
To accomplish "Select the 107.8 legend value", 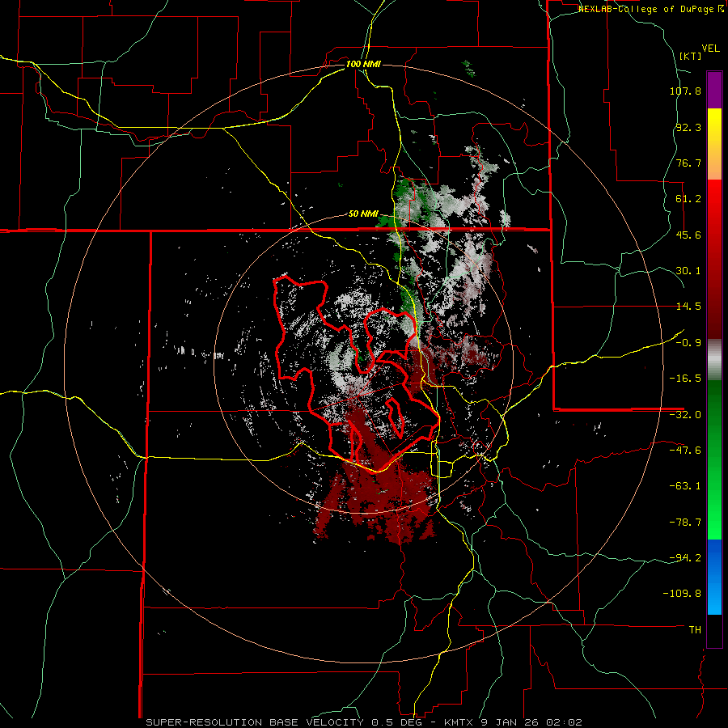I will pyautogui.click(x=685, y=91).
